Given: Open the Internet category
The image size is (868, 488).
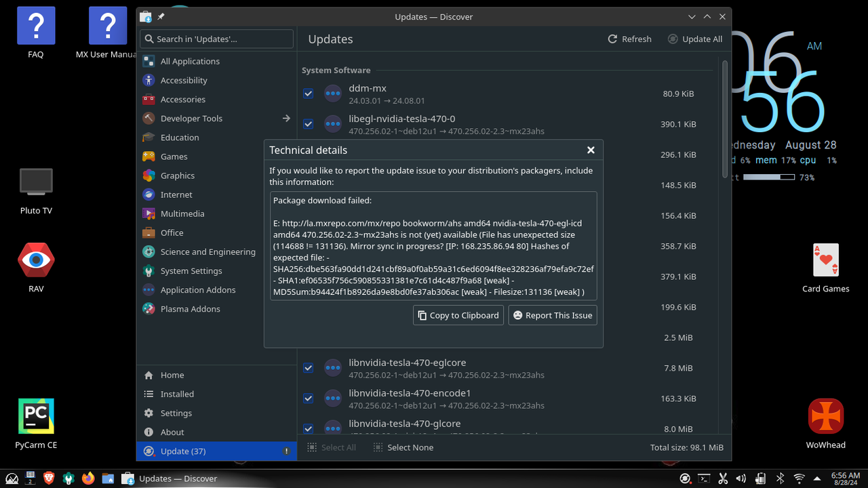Looking at the screenshot, I should click(216, 195).
